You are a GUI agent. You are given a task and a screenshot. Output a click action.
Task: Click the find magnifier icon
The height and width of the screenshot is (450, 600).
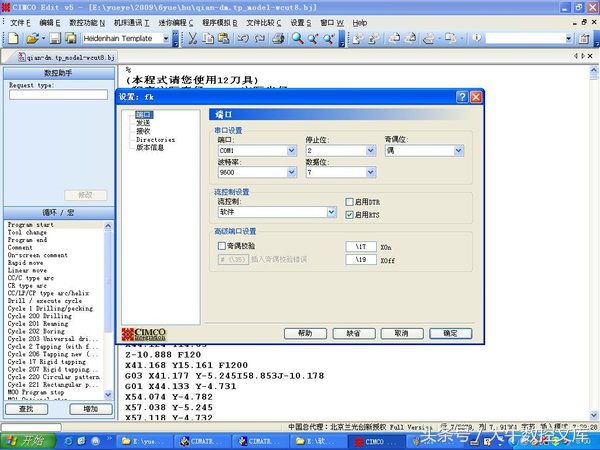(x=297, y=38)
